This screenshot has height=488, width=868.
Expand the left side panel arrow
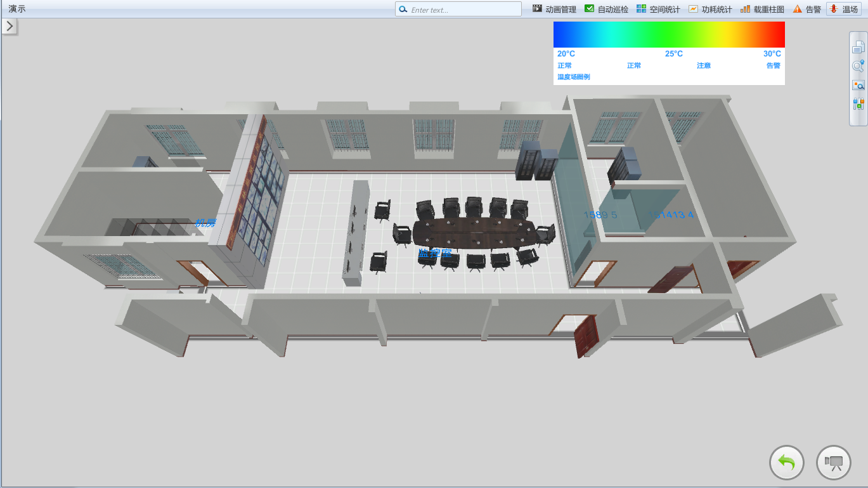click(10, 26)
